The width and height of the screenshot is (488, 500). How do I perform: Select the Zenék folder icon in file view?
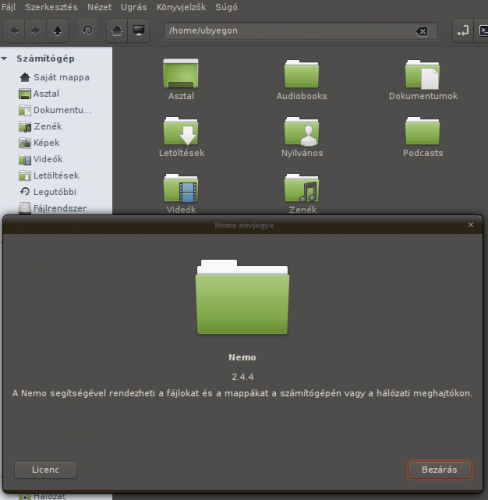302,188
